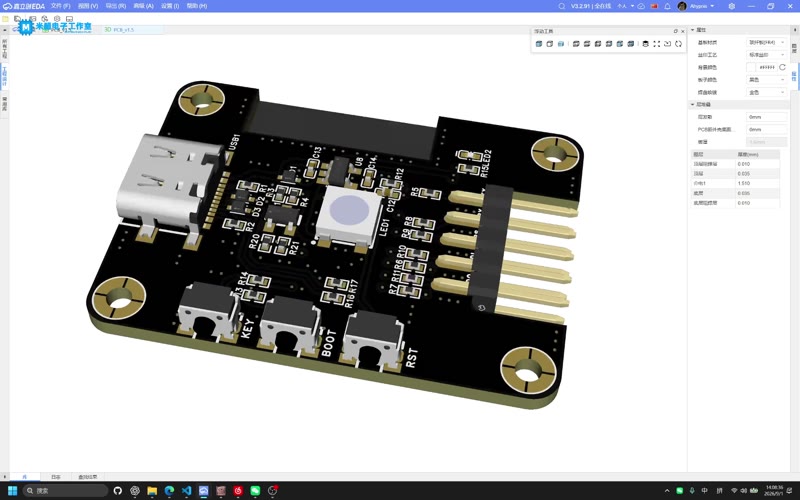Click the pin icon atop the right sidebar

[x=794, y=30]
